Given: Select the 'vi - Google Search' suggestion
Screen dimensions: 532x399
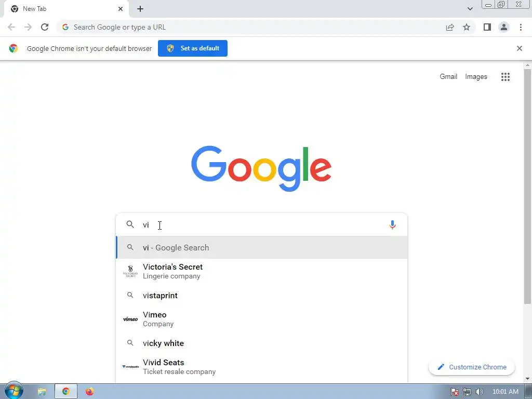Looking at the screenshot, I should [262, 247].
